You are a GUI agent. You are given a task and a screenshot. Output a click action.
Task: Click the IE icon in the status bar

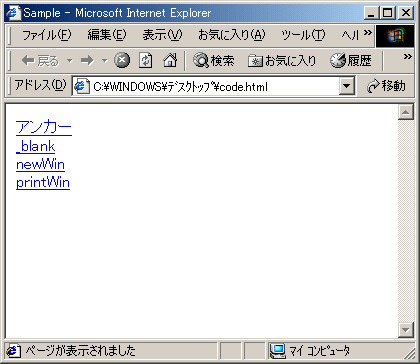tap(13, 351)
